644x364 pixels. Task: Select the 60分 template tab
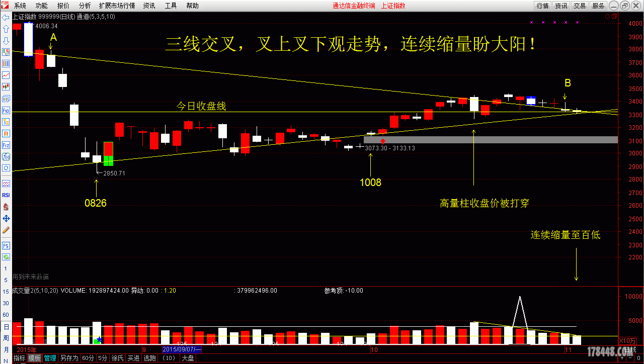[88, 358]
